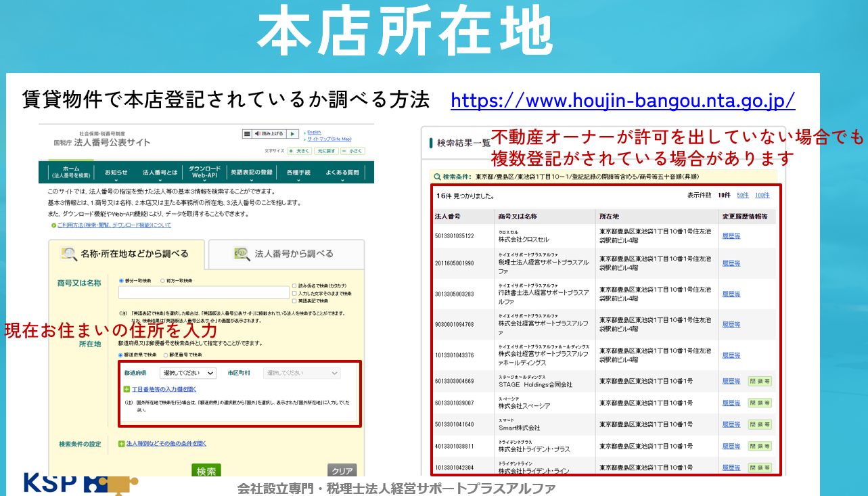The width and height of the screenshot is (868, 496).
Task: Open the 法人番号とは menu
Action: tap(160, 173)
